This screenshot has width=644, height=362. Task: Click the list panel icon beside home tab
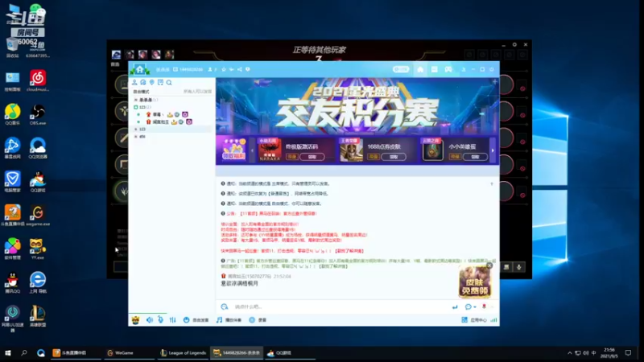pyautogui.click(x=434, y=69)
